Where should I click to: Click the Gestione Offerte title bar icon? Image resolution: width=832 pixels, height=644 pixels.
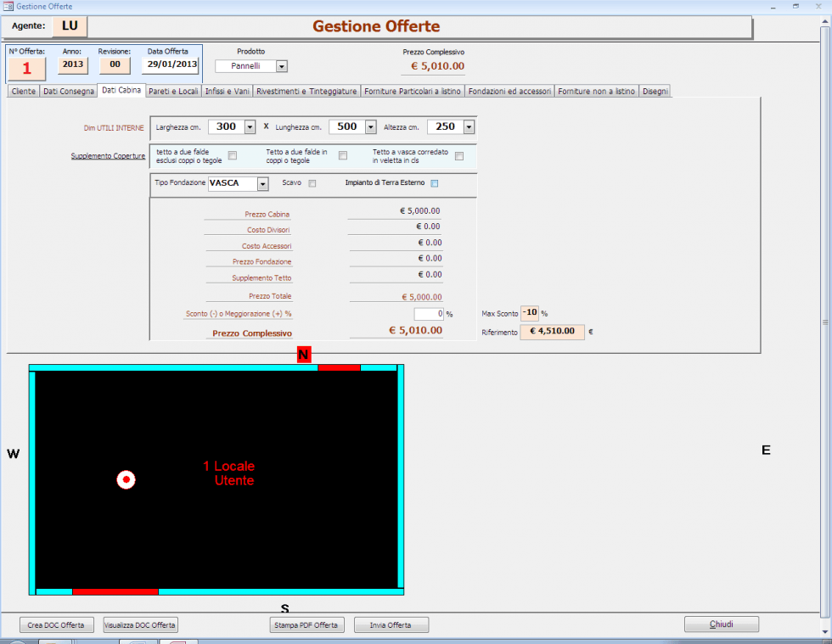click(8, 6)
